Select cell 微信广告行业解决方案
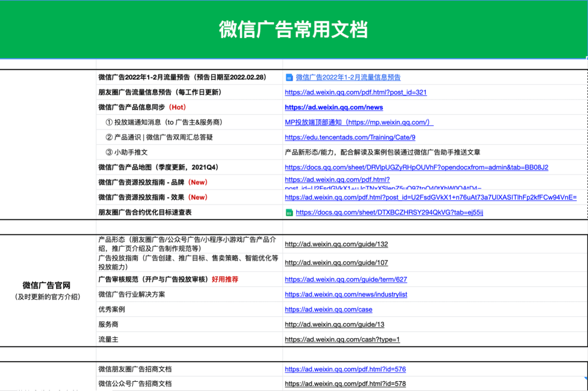The width and height of the screenshot is (588, 391). point(189,295)
